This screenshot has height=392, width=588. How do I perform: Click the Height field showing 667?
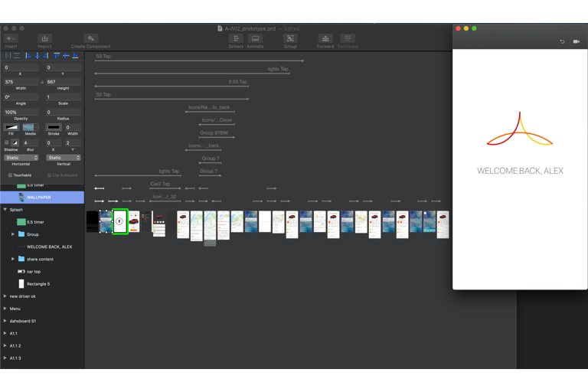click(x=64, y=82)
